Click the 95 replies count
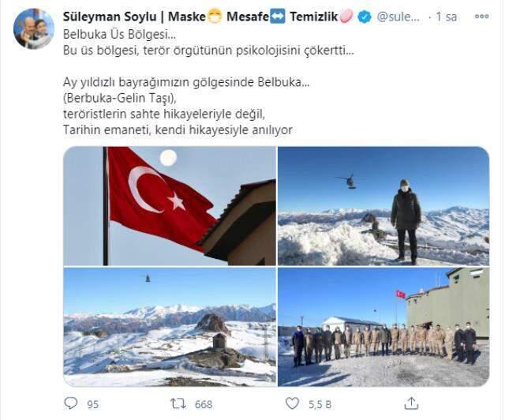 click(93, 404)
